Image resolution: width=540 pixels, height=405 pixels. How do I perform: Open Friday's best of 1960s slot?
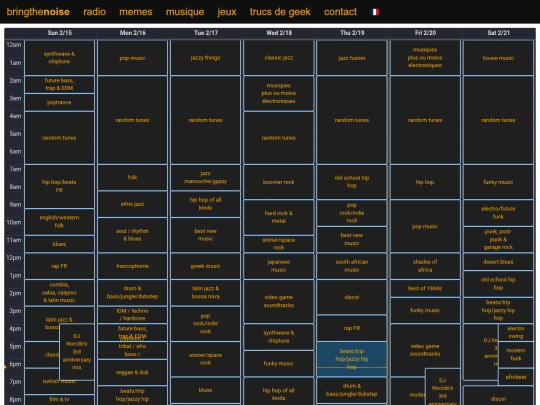[425, 289]
